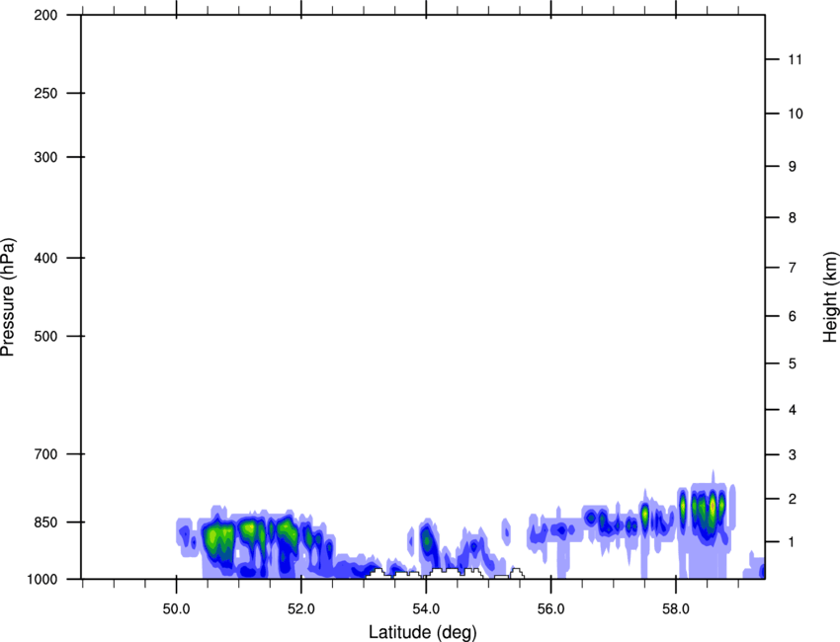The width and height of the screenshot is (840, 642).
Task: Click the 52.0 latitude tick label
Action: 301,609
